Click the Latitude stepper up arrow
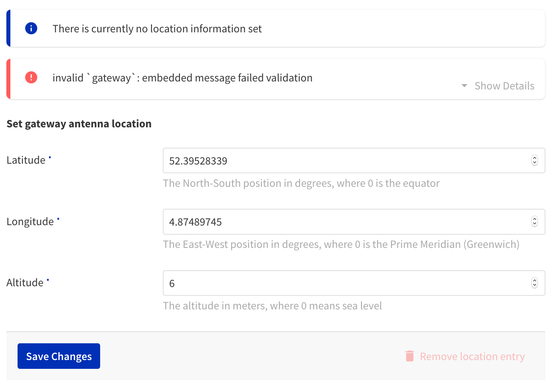557x392 pixels. pyautogui.click(x=535, y=158)
